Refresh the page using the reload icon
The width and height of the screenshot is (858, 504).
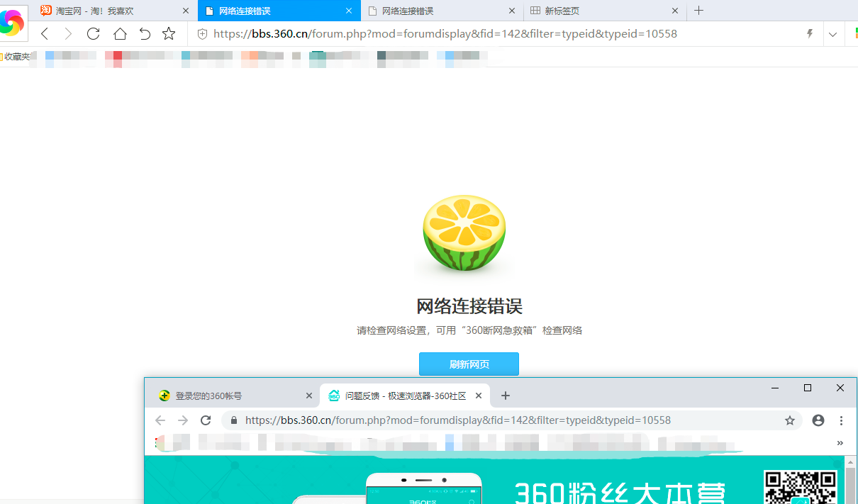click(x=93, y=33)
